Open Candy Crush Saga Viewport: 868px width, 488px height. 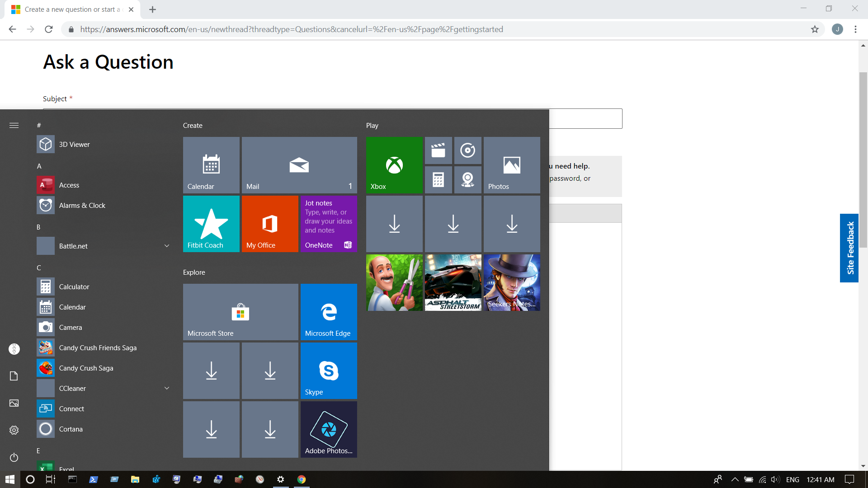(103, 368)
